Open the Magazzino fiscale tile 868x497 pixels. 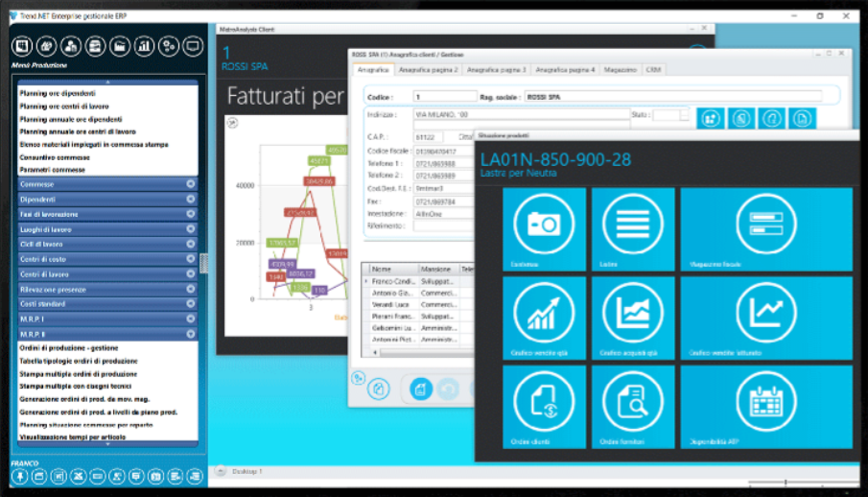coord(765,228)
